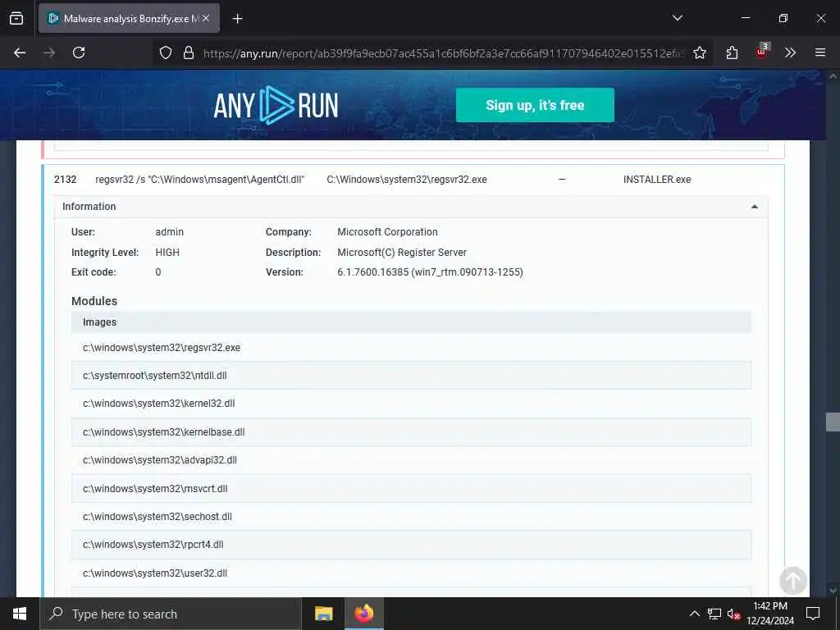The width and height of the screenshot is (840, 630).
Task: Select advapi32.dll module row
Action: pyautogui.click(x=412, y=459)
